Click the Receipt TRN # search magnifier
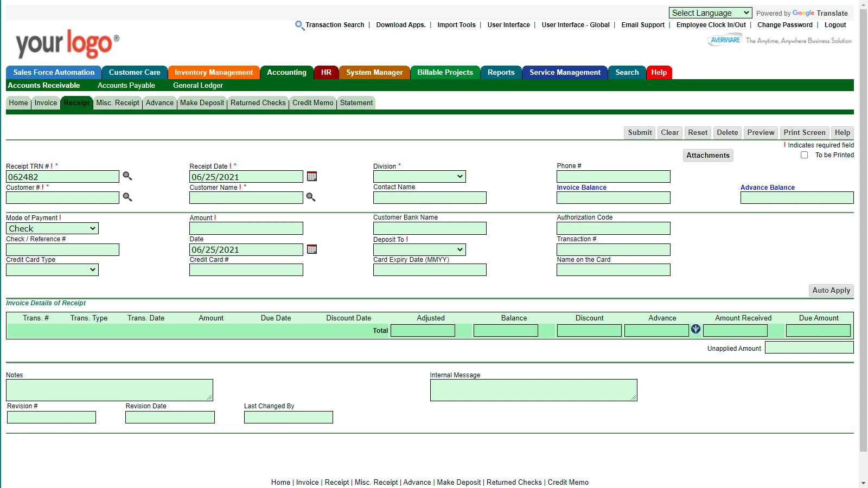Viewport: 868px width, 488px height. 127,176
